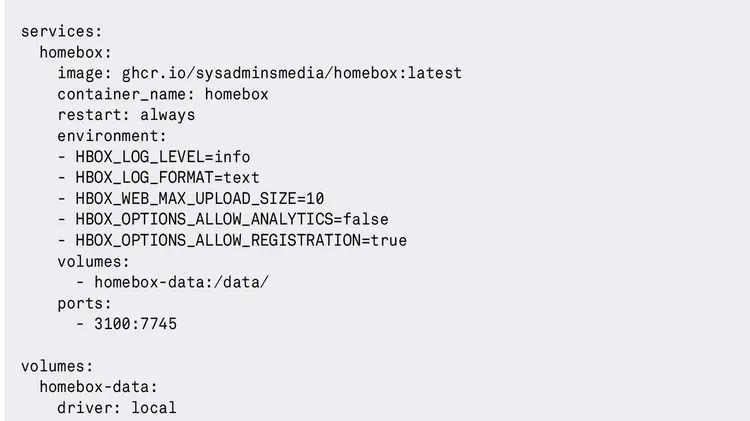The image size is (750, 421).
Task: Click the unindented top-level 'volumes:' key
Action: tap(57, 366)
